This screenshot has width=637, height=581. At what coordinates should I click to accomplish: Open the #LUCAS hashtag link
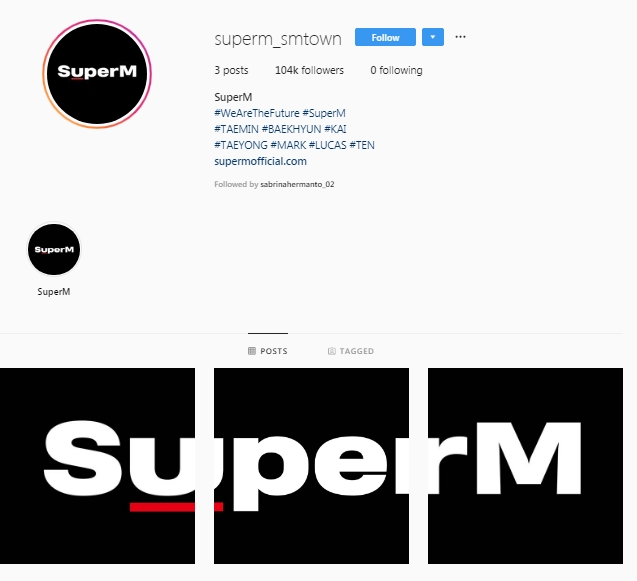click(x=327, y=145)
